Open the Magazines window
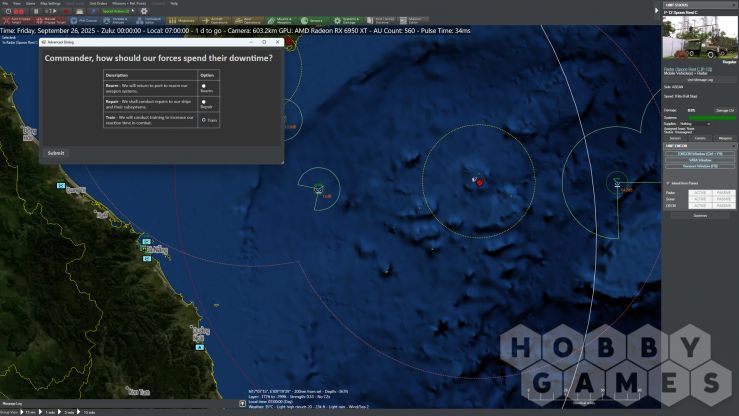The image size is (739, 416). click(182, 20)
